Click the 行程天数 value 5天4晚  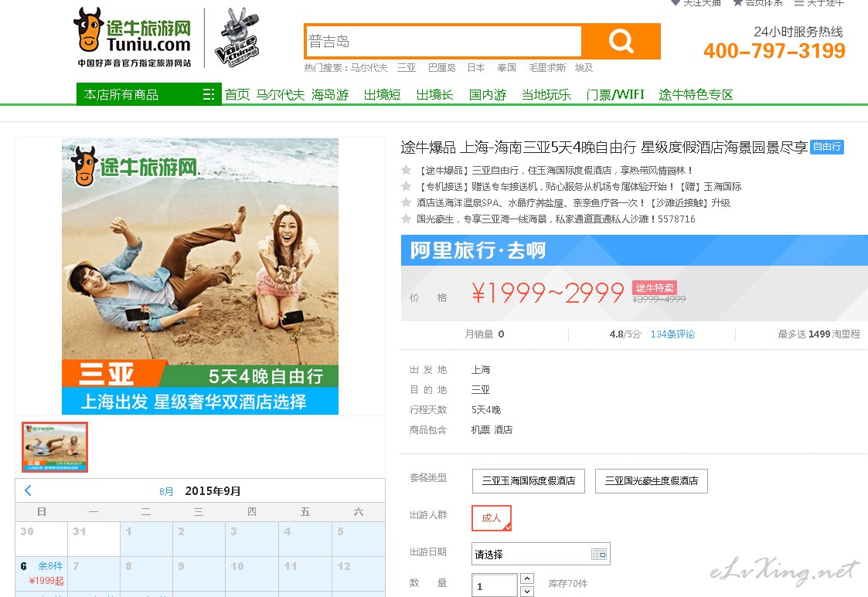485,409
